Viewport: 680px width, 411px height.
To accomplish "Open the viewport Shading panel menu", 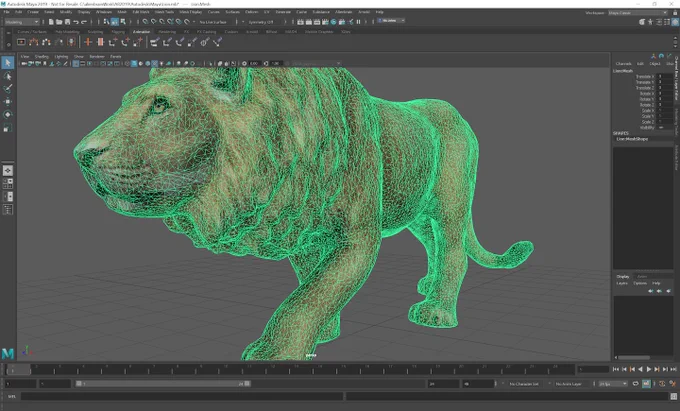I will 42,56.
